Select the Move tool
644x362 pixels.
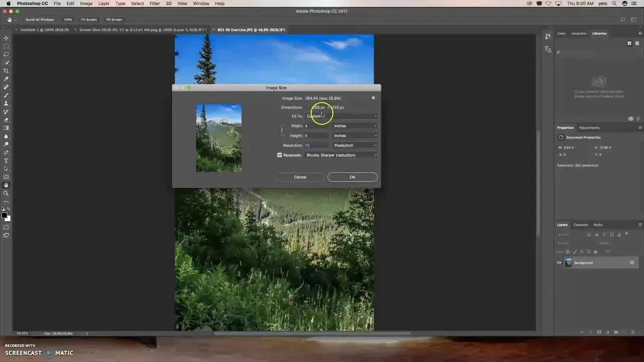tap(7, 38)
